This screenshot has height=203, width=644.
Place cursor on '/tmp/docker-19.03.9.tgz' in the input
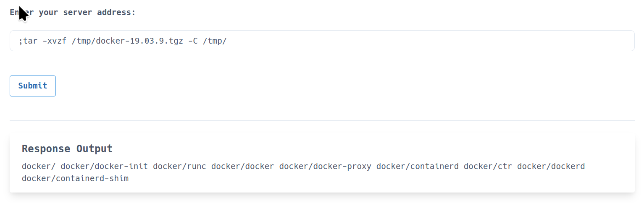127,41
